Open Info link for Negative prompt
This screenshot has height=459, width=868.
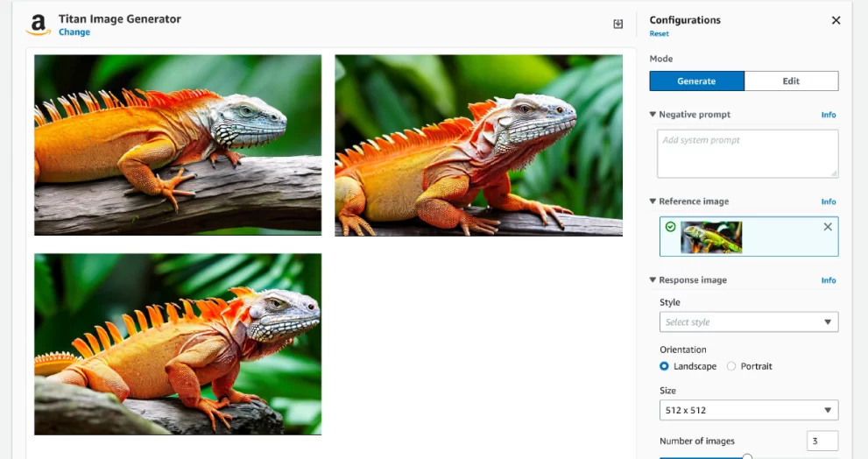click(x=828, y=115)
